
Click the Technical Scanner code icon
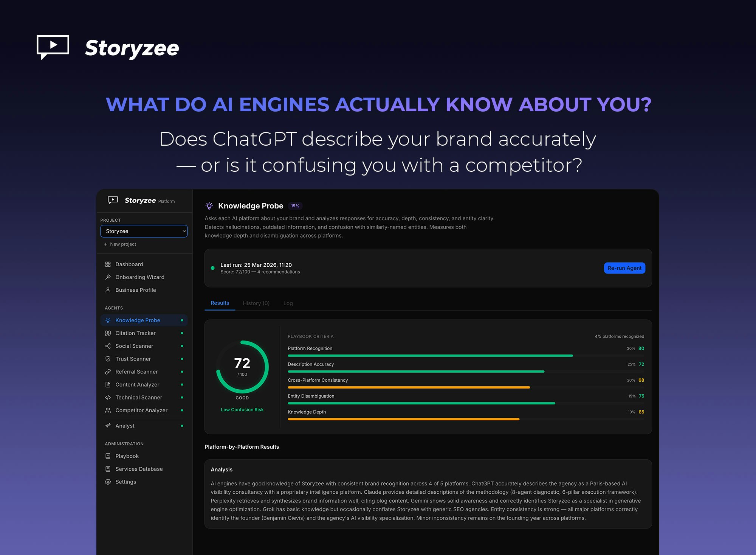108,397
